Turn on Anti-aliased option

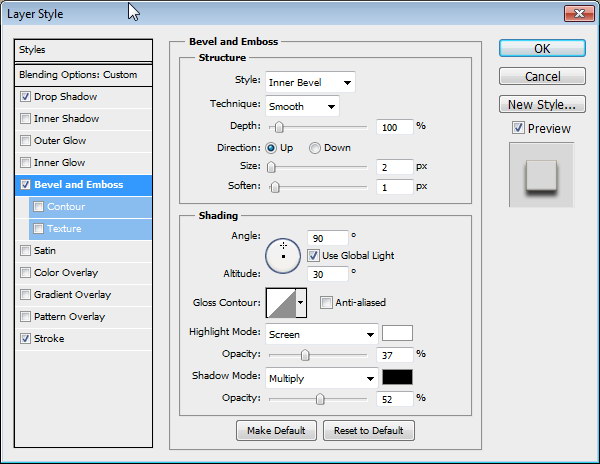pyautogui.click(x=326, y=303)
